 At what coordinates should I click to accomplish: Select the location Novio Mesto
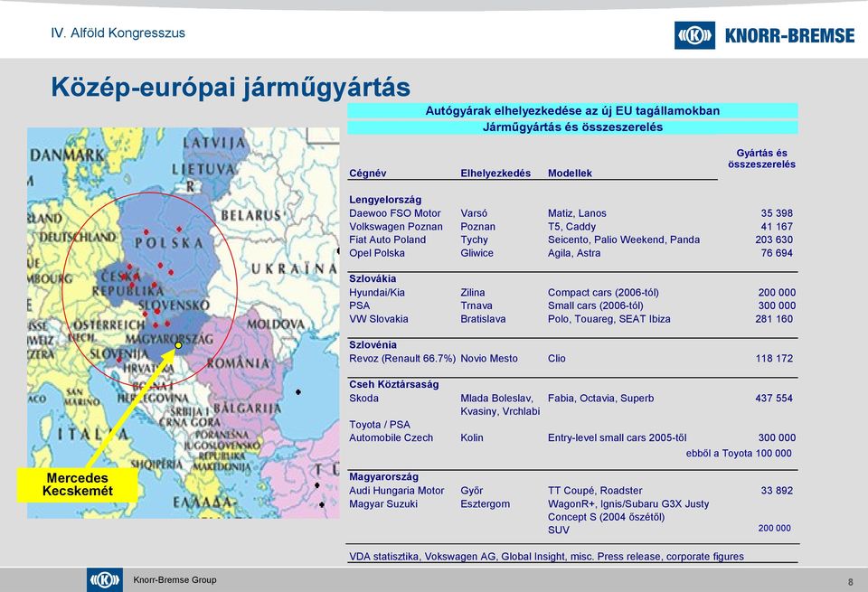click(489, 359)
